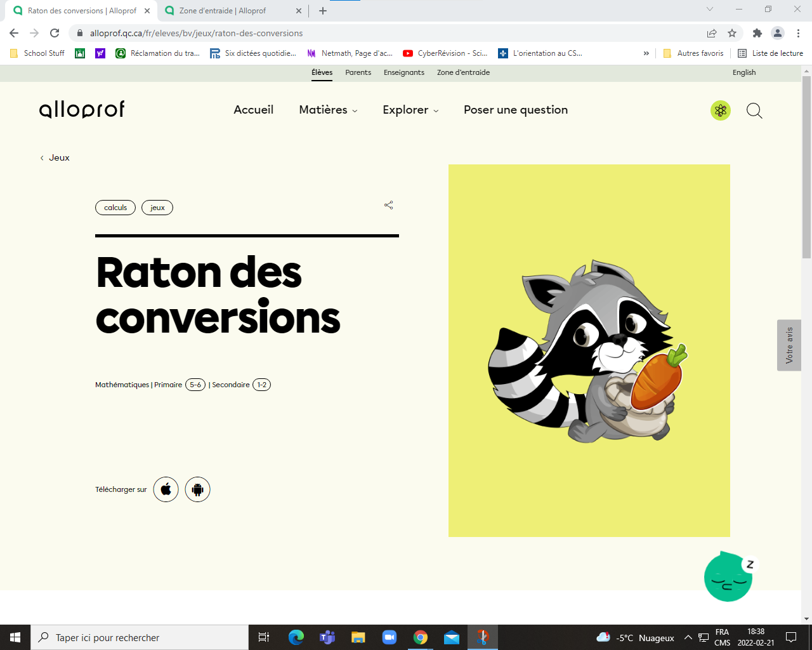Switch the site language to English
The width and height of the screenshot is (812, 650).
(x=744, y=72)
